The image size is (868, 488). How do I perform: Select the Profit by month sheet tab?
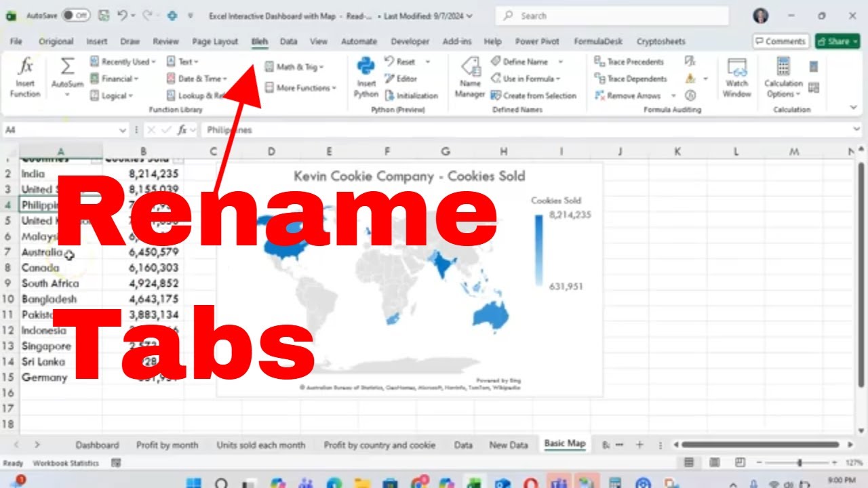click(x=167, y=445)
